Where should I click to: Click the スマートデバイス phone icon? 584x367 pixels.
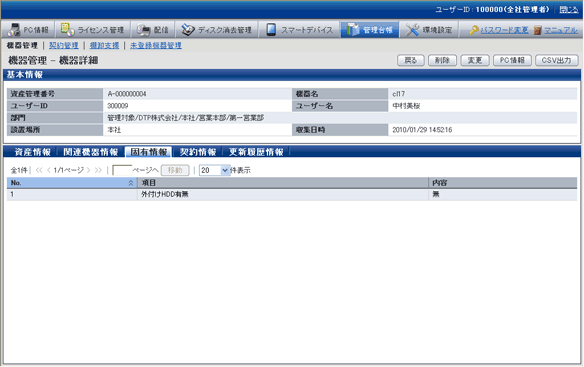271,30
